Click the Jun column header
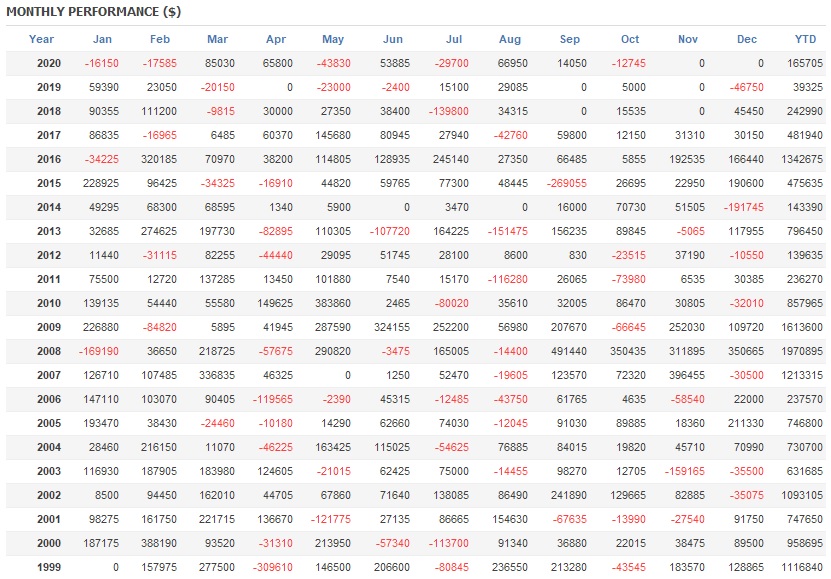The height and width of the screenshot is (579, 831). point(393,39)
